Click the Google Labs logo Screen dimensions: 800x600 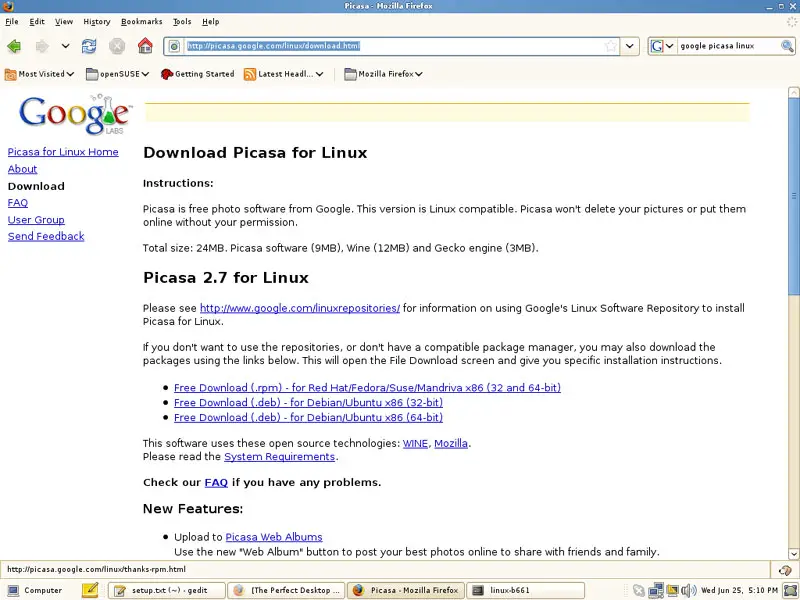click(76, 114)
